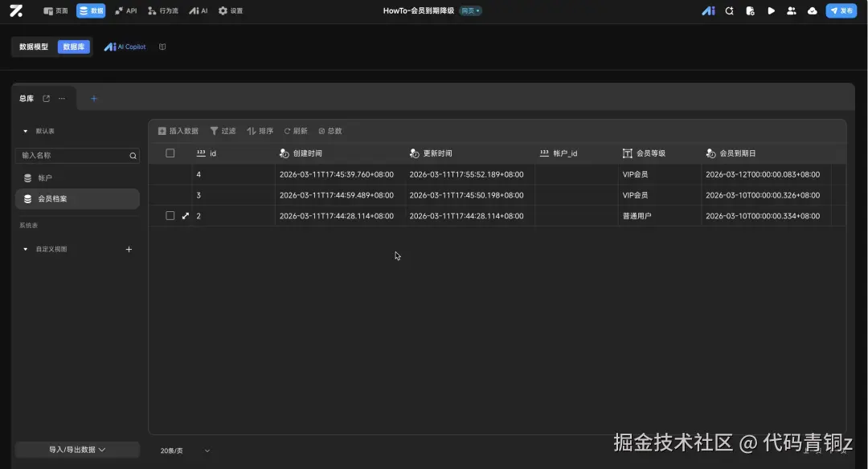Click the docs book icon beside AI Copilot
The width and height of the screenshot is (868, 469).
click(162, 47)
